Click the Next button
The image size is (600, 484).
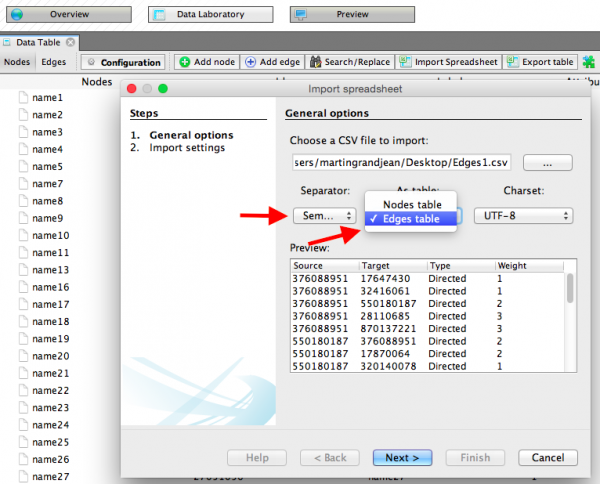coord(402,458)
